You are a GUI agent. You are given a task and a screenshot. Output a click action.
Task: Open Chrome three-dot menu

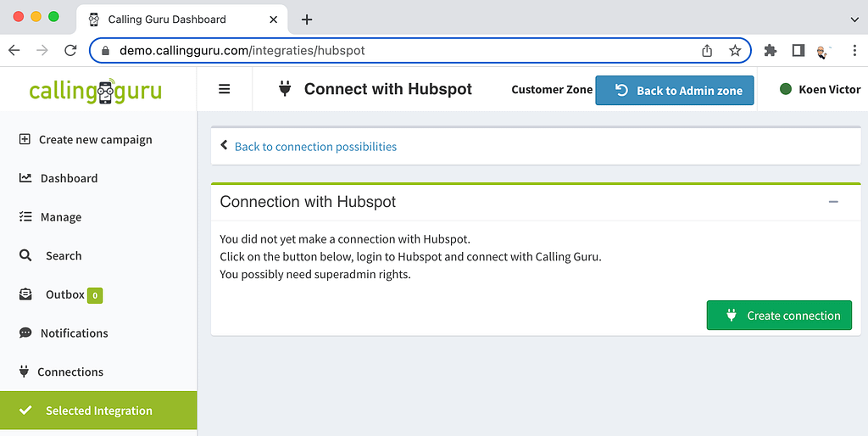pyautogui.click(x=854, y=51)
